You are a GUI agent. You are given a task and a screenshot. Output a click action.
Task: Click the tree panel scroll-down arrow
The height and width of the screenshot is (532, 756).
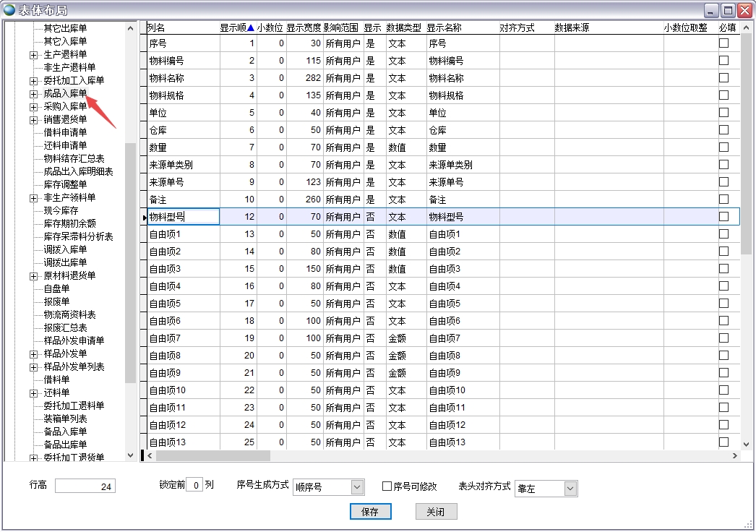pos(131,455)
